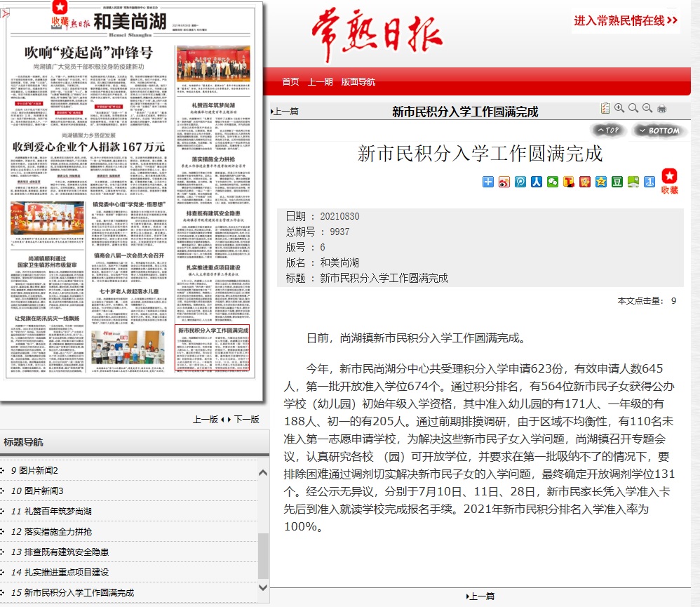Click the light-blue swirl share icon
This screenshot has height=607, width=700.
tap(520, 182)
